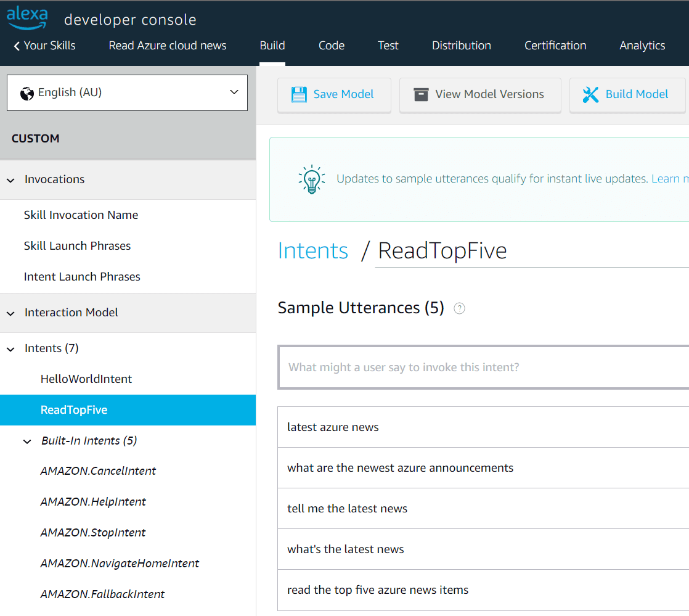
Task: Click the View Model Versions button
Action: (480, 95)
